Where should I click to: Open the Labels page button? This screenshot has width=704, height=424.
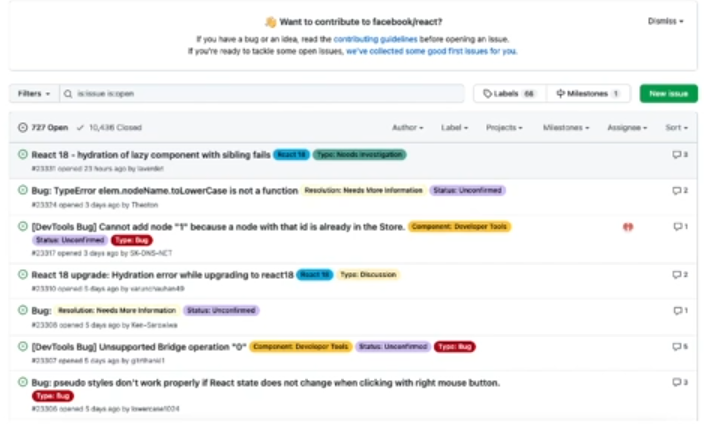click(x=510, y=93)
